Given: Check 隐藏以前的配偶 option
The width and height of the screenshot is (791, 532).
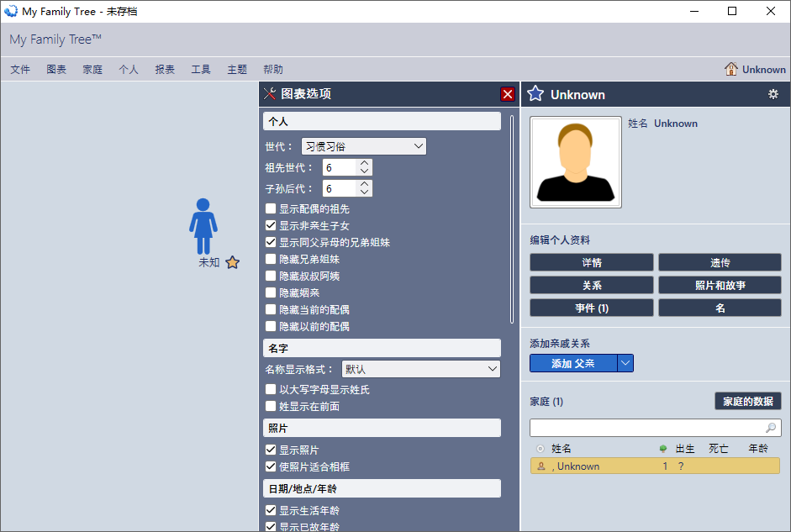Looking at the screenshot, I should [x=271, y=326].
